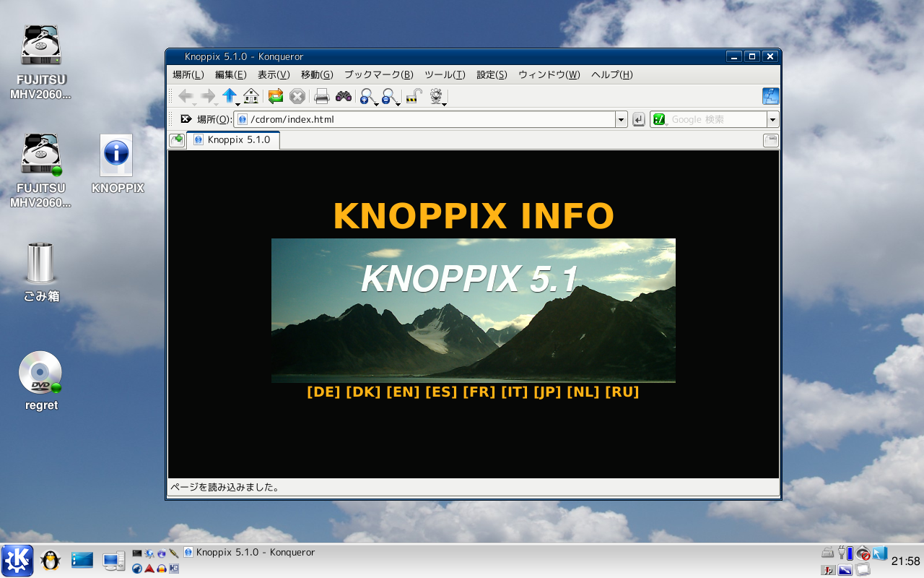The image size is (924, 578).
Task: Click the blue window list icon in panel
Action: pos(82,560)
